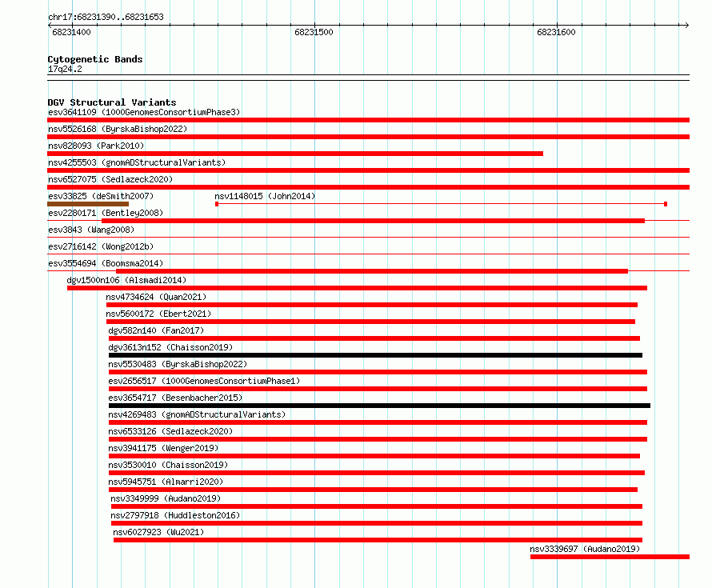Click the esv3843 (Wang2008) label
712x588 pixels.
(x=91, y=230)
